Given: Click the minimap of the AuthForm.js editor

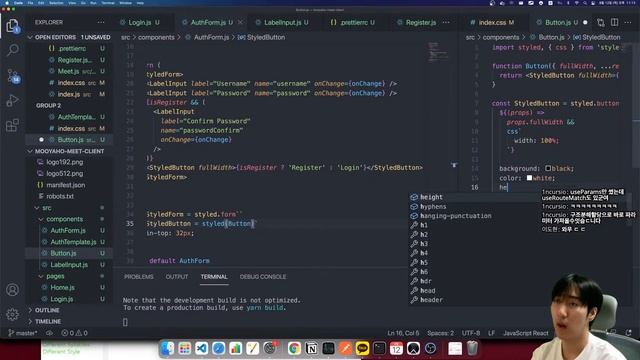Looking at the screenshot, I should (439, 53).
